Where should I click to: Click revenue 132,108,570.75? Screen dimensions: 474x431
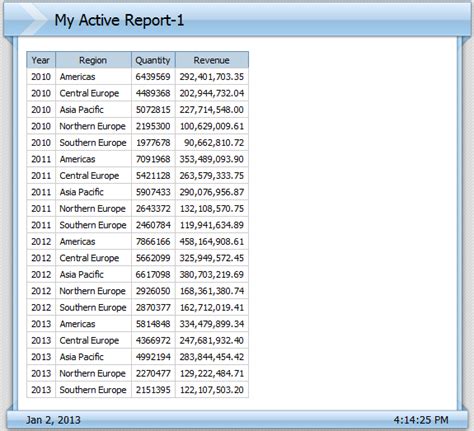[212, 209]
